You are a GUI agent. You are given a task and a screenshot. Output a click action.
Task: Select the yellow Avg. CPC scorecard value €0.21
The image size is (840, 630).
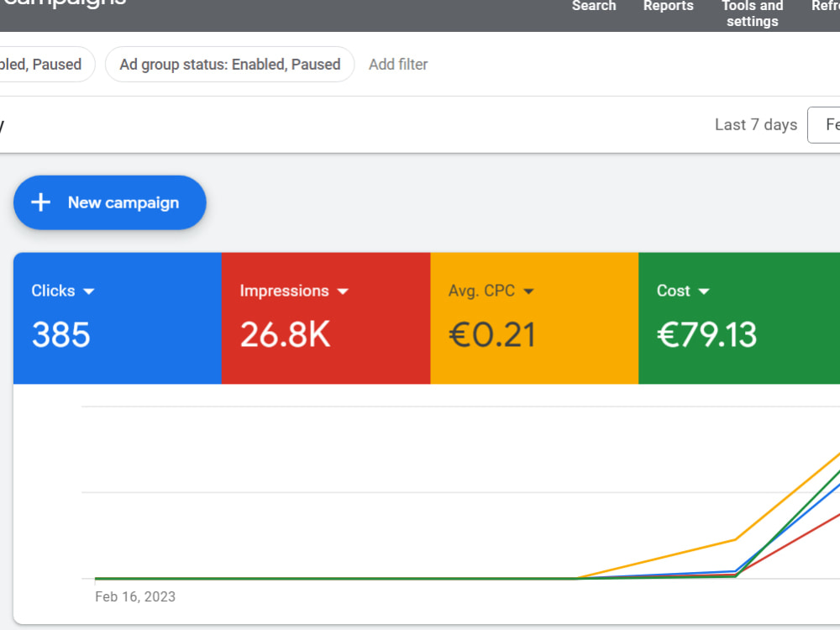[491, 335]
